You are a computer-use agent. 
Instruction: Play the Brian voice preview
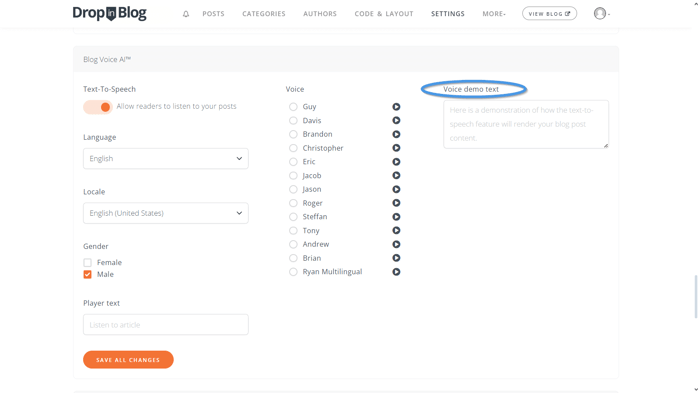click(396, 258)
